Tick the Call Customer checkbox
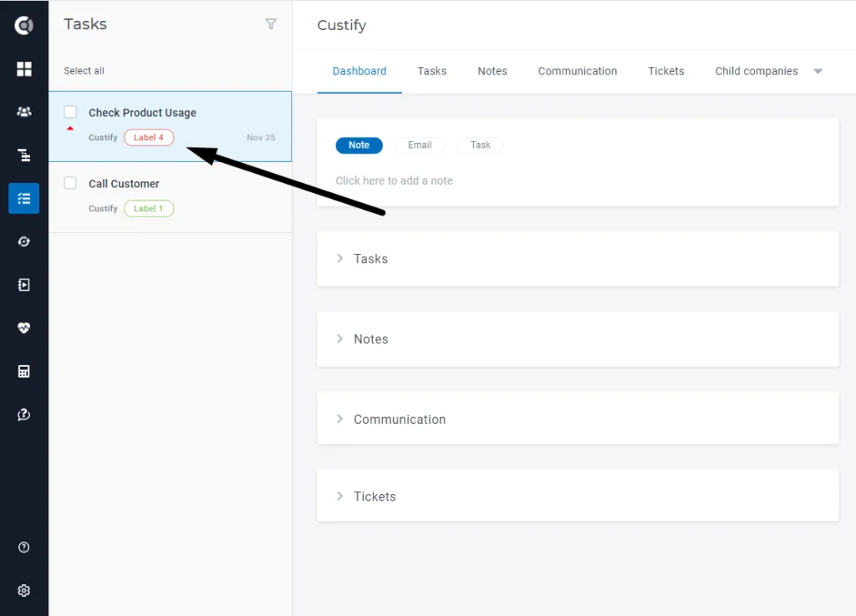This screenshot has width=856, height=616. tap(70, 183)
